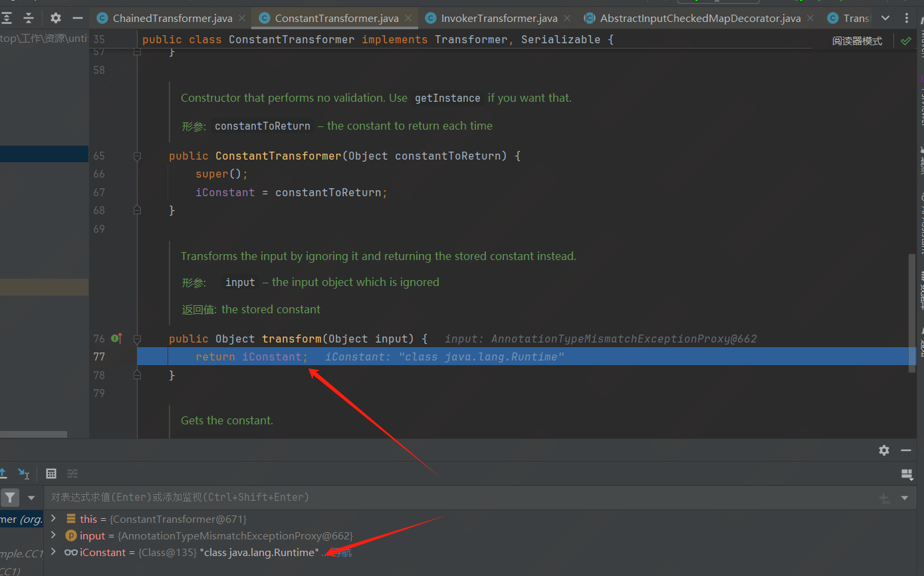
Task: Click the debugger layout settings icon
Action: tap(906, 474)
